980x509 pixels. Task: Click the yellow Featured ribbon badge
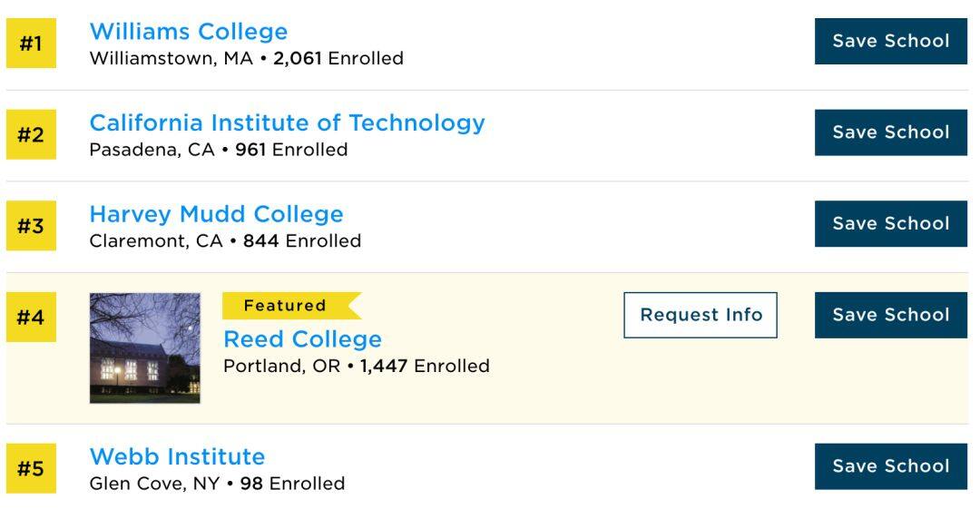(291, 306)
